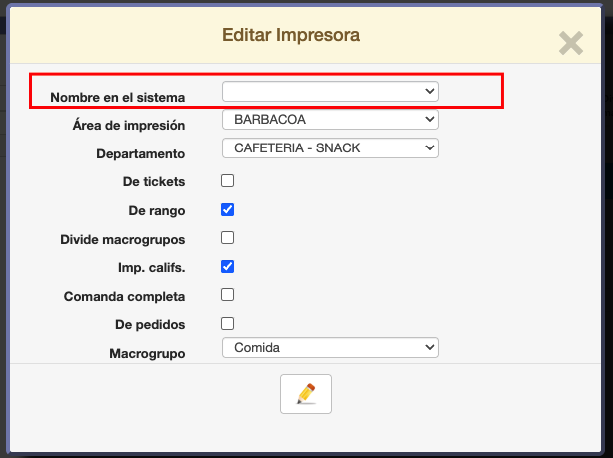613x458 pixels.
Task: Click the 'Editar Impresora' dialog title
Action: click(x=291, y=36)
